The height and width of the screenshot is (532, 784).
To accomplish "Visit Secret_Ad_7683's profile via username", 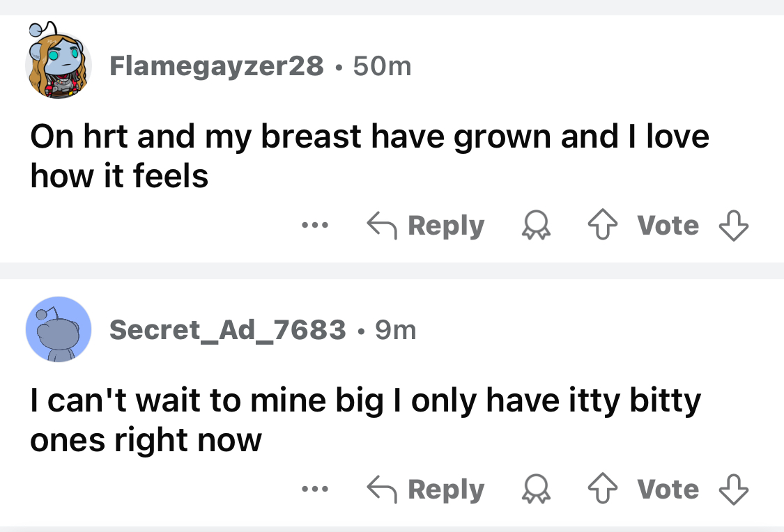I will (227, 329).
